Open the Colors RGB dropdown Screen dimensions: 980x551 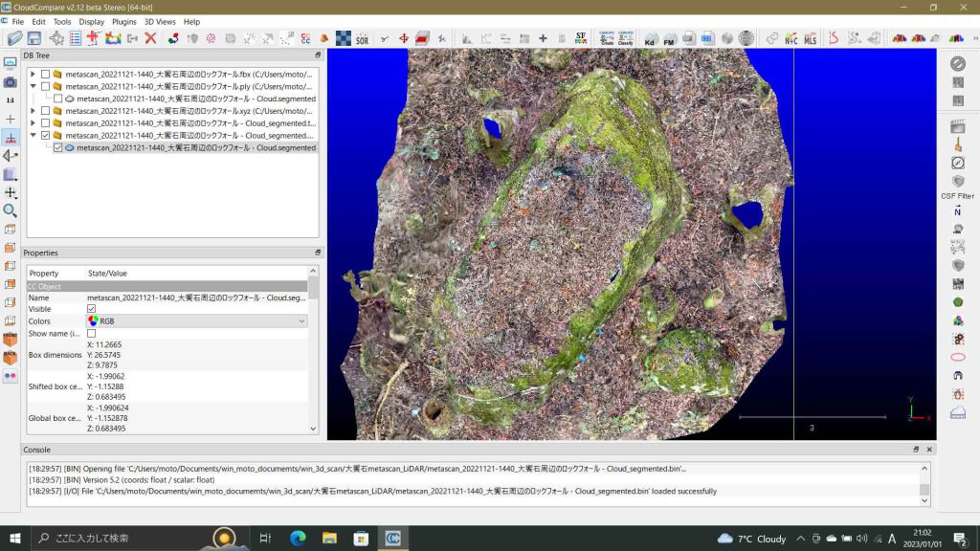pos(196,321)
